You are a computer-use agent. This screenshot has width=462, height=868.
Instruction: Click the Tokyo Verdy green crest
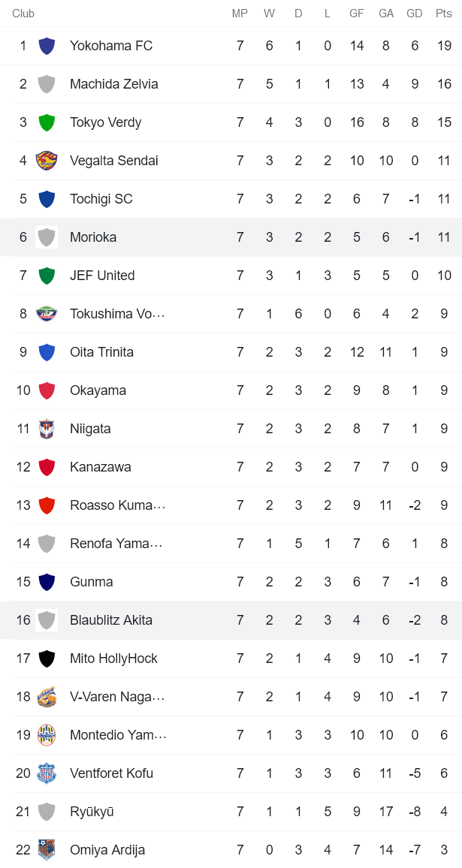tap(47, 122)
